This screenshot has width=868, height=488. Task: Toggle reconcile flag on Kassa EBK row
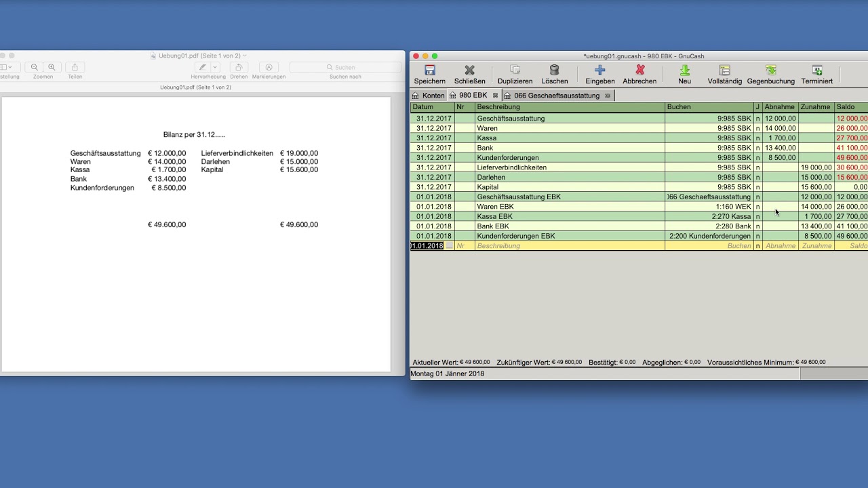click(757, 217)
